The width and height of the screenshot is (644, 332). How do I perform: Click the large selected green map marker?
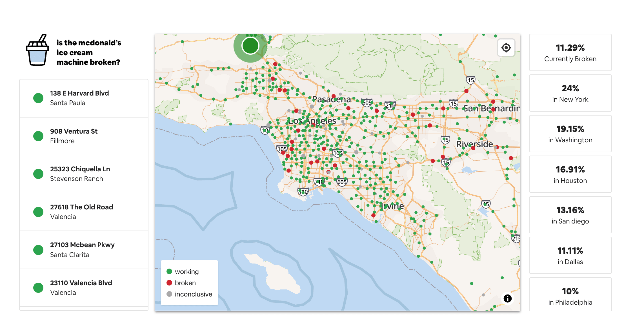[x=250, y=46]
